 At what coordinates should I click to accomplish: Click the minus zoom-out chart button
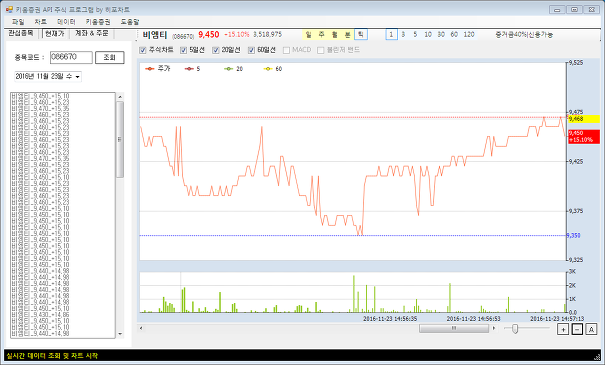[577, 330]
